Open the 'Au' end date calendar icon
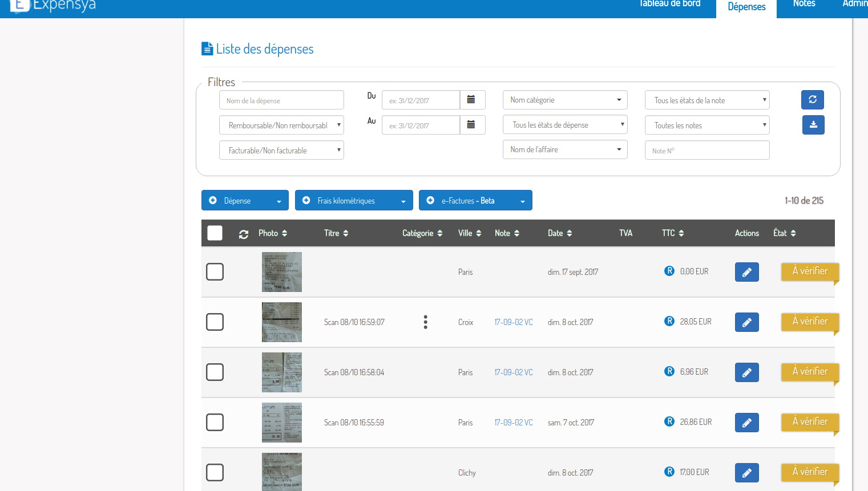868x491 pixels. 471,125
